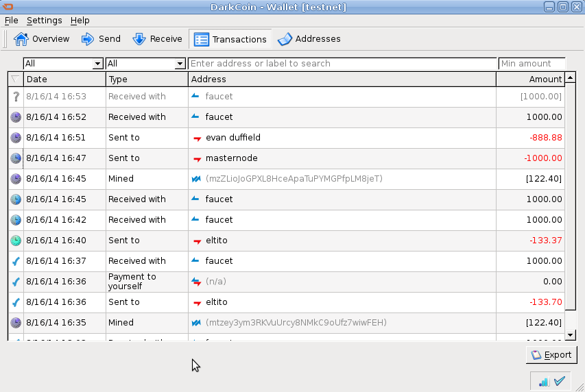This screenshot has width=585, height=392.
Task: Click the green clock icon for 16:40 row
Action: [x=16, y=240]
